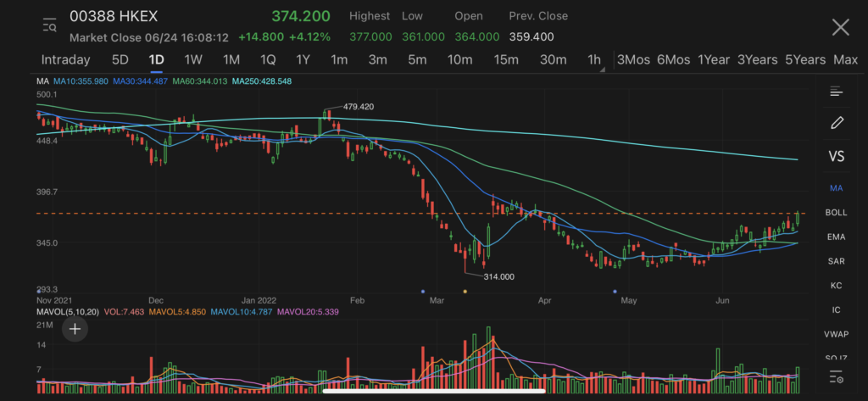The image size is (868, 401).
Task: Select the 5Years range button
Action: click(805, 60)
